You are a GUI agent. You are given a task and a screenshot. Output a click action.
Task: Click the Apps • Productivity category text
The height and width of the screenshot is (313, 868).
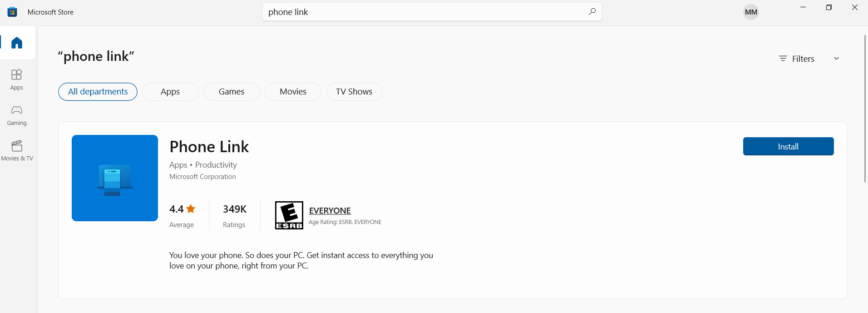coord(203,165)
